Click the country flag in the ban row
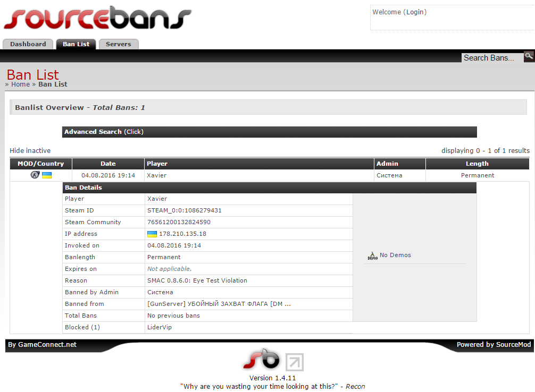 tap(47, 175)
